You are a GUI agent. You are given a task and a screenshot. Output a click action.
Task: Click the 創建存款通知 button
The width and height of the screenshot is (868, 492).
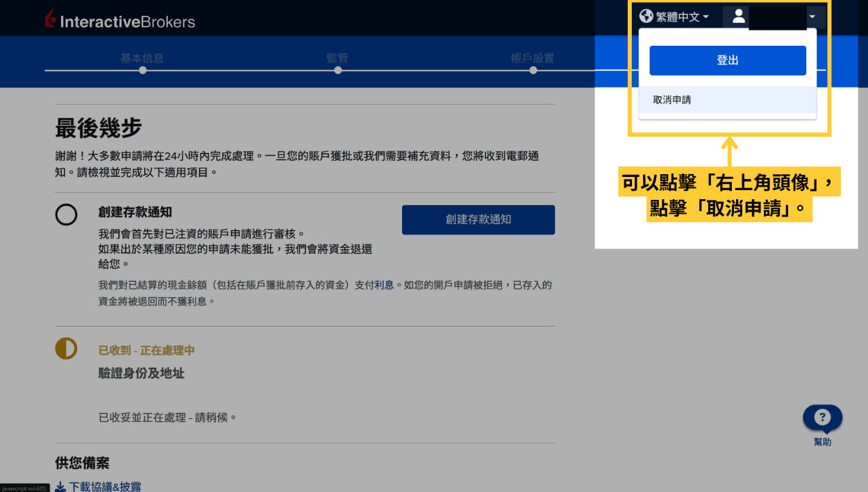478,219
